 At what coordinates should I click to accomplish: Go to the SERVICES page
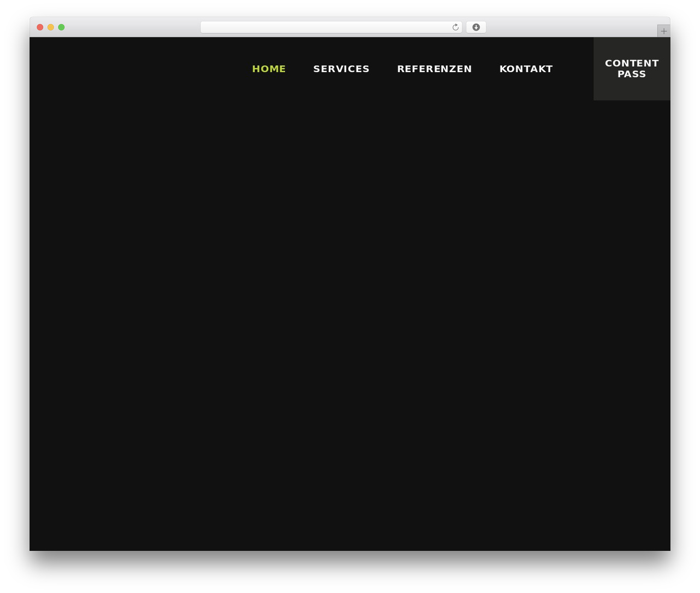point(341,69)
